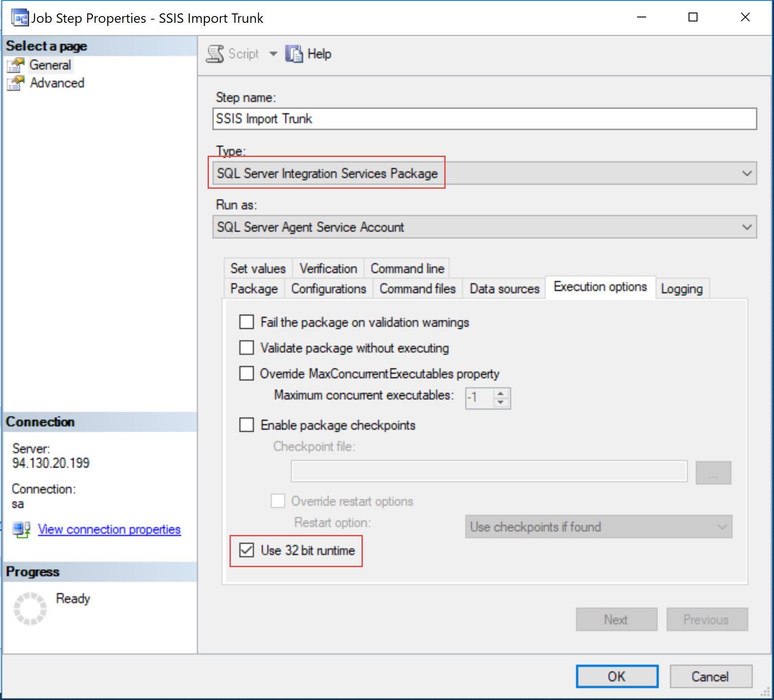Click the Script toolbar icon
The image size is (774, 700).
click(x=215, y=54)
